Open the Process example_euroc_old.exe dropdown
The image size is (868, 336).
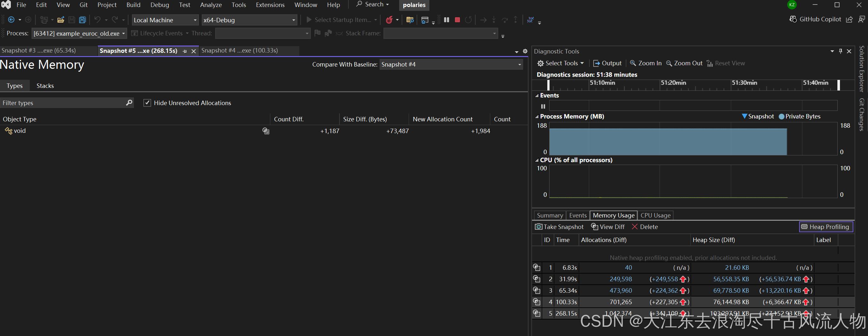pyautogui.click(x=79, y=33)
